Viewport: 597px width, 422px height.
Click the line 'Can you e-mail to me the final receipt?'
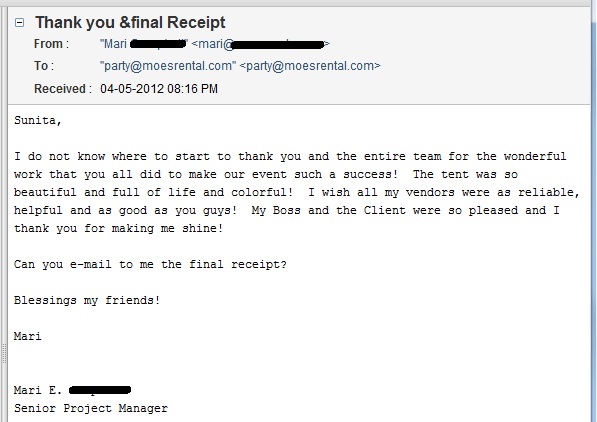150,264
